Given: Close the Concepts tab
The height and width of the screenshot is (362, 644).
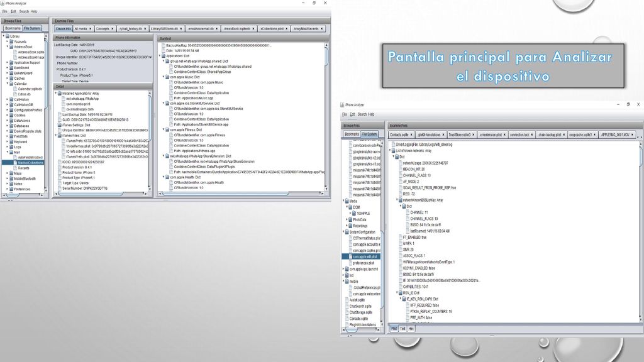Looking at the screenshot, I should click(x=113, y=29).
